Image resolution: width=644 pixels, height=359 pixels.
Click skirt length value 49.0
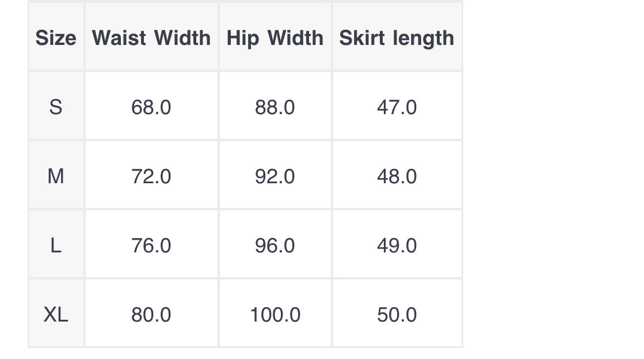(397, 245)
